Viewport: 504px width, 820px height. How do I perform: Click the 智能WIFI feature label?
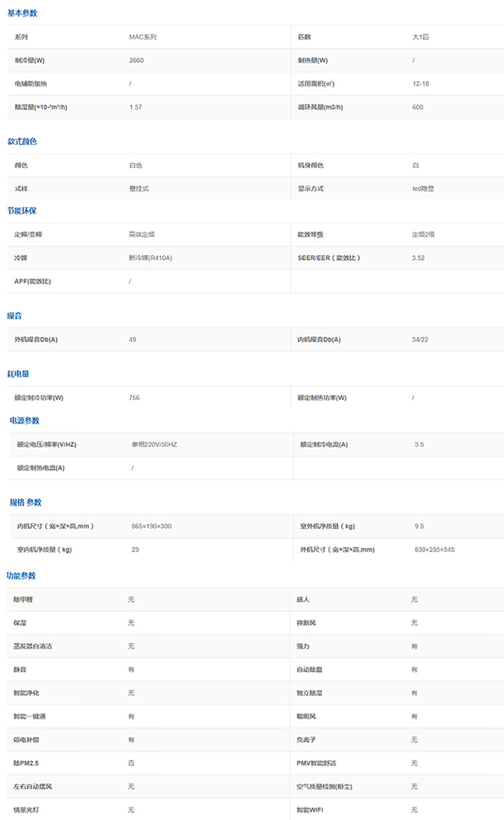click(310, 810)
